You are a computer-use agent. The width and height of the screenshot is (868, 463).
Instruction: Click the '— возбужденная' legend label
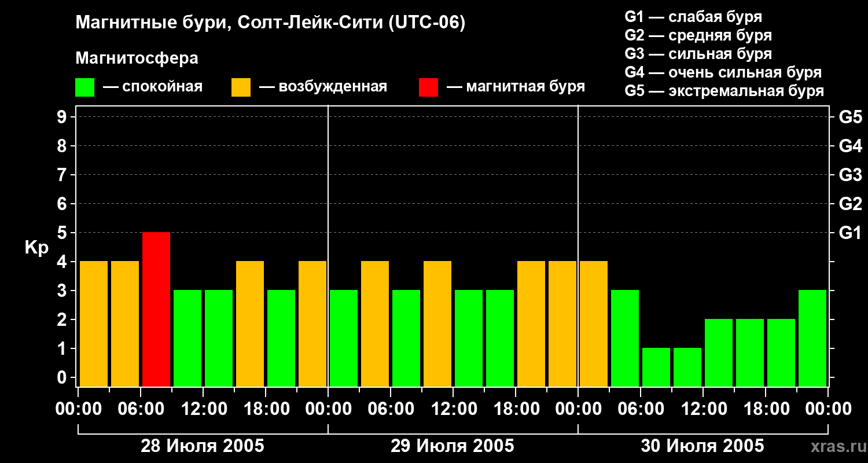pos(323,87)
